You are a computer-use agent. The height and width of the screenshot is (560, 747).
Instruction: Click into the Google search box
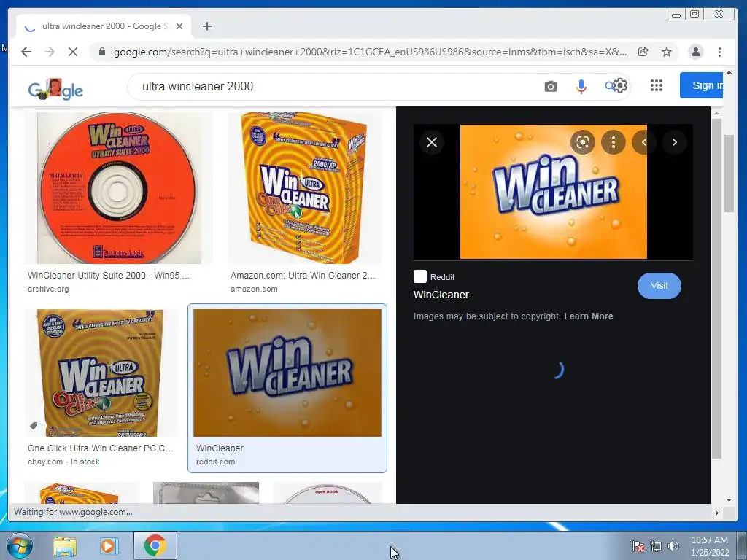(x=333, y=86)
